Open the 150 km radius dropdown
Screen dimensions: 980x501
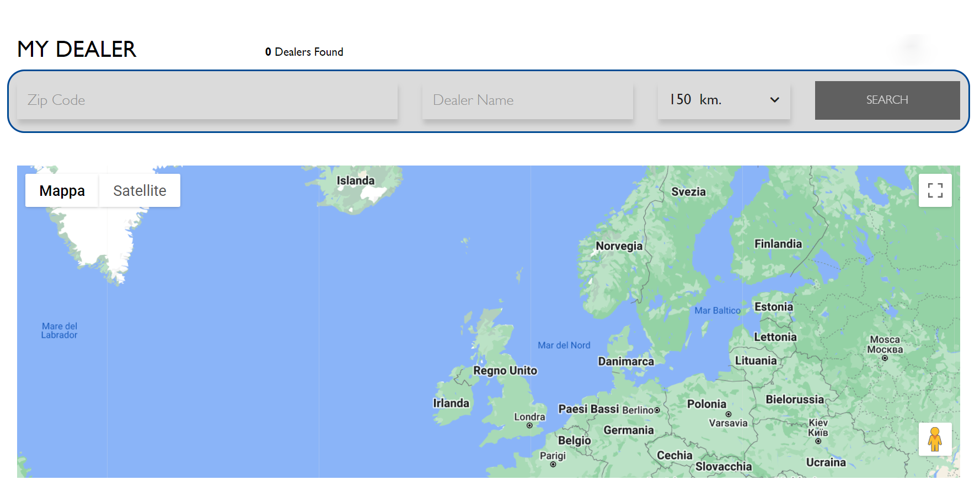724,100
